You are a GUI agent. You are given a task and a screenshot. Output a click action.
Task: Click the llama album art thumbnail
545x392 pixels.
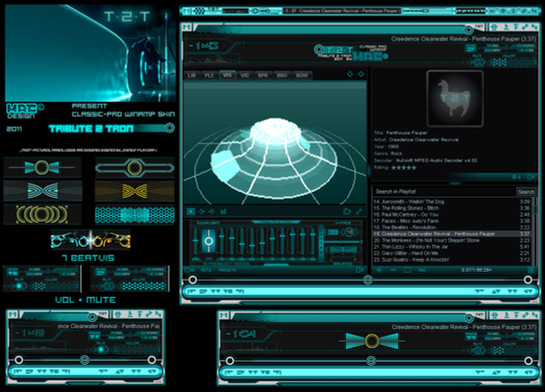(455, 98)
